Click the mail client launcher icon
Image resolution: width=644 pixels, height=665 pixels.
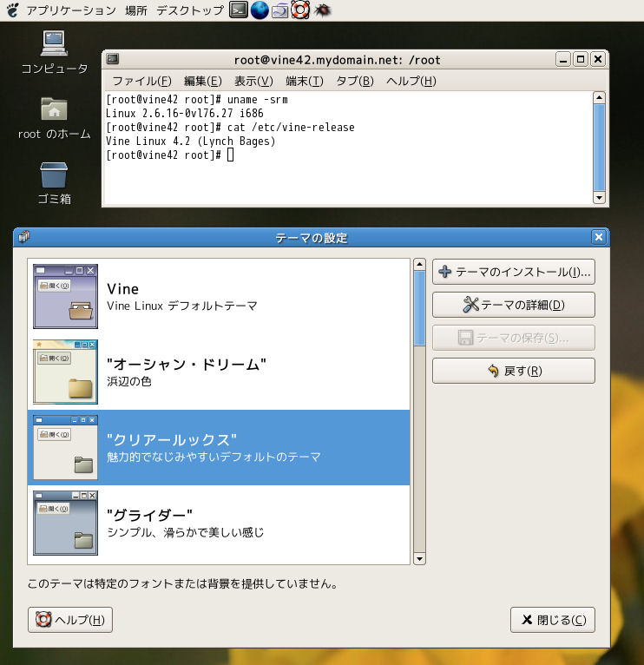[x=280, y=10]
